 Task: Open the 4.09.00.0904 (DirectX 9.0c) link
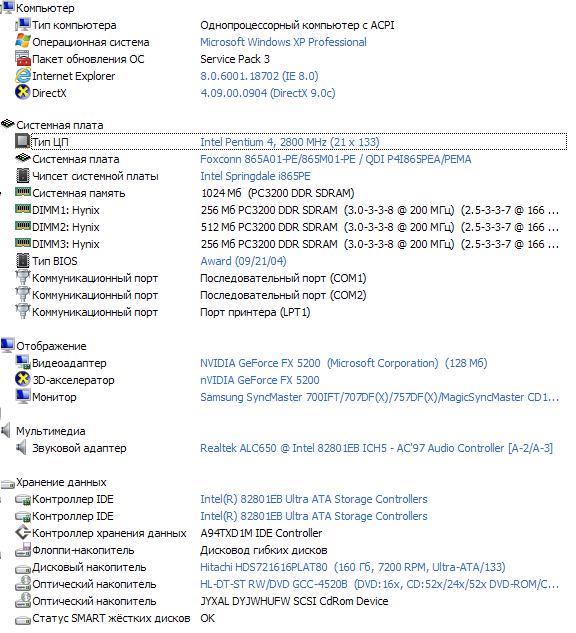click(x=268, y=93)
